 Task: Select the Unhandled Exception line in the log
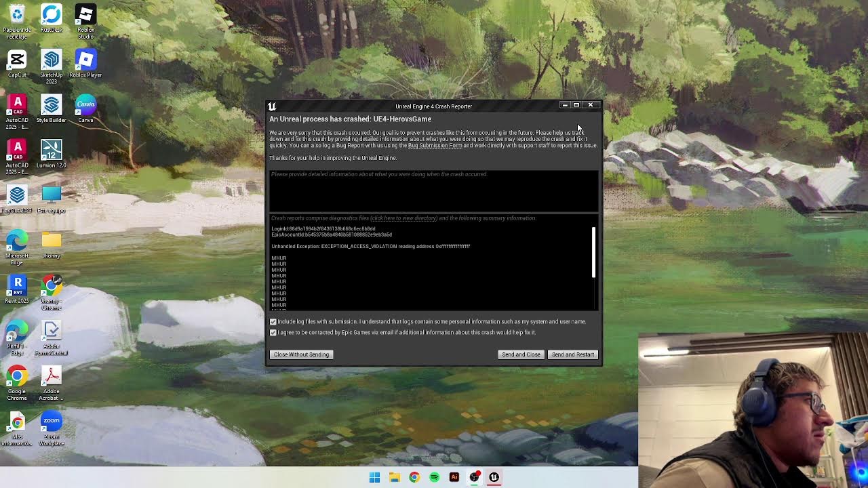(370, 247)
